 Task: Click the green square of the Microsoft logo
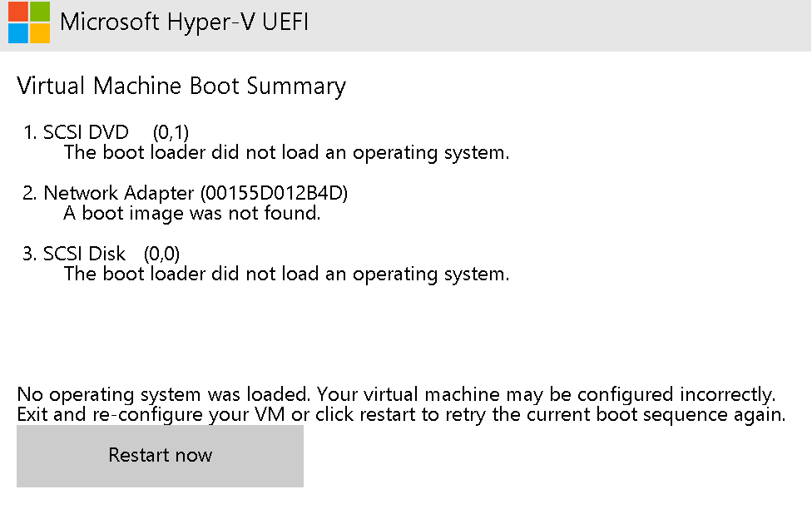click(x=40, y=12)
